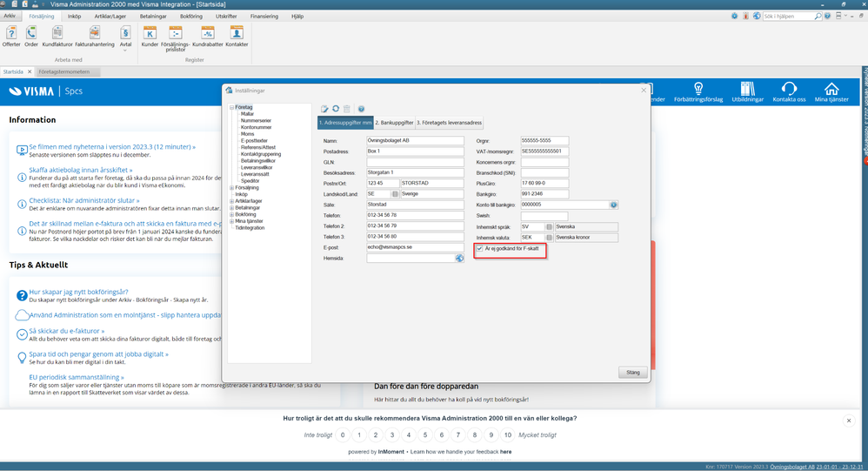Click the globe icon next to help search

coord(756,16)
